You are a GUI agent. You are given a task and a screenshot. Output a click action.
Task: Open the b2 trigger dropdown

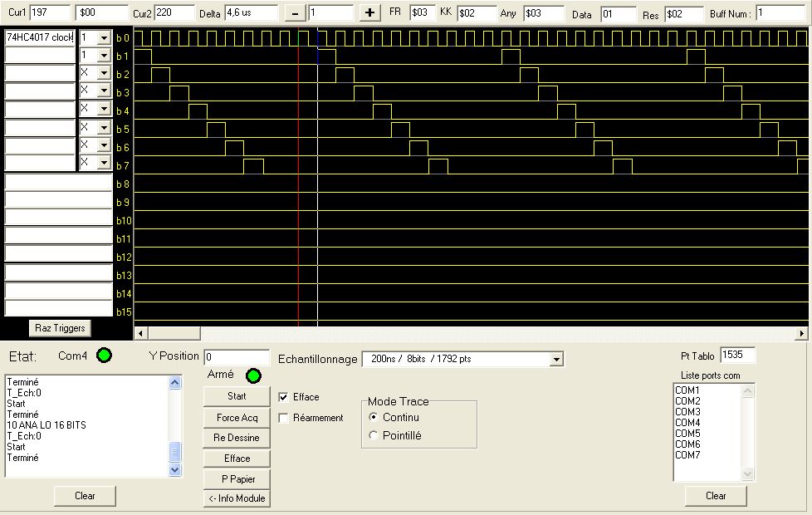click(x=104, y=73)
